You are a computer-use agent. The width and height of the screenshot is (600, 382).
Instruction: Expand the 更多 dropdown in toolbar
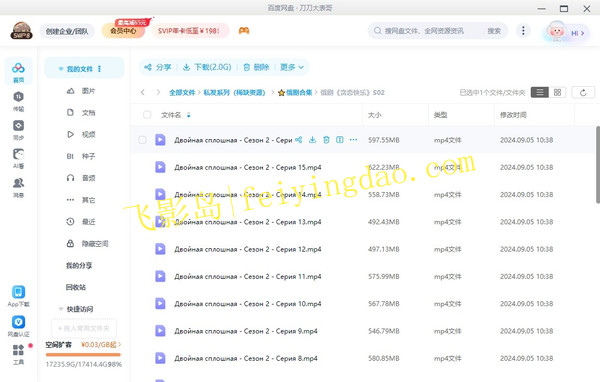(x=292, y=67)
